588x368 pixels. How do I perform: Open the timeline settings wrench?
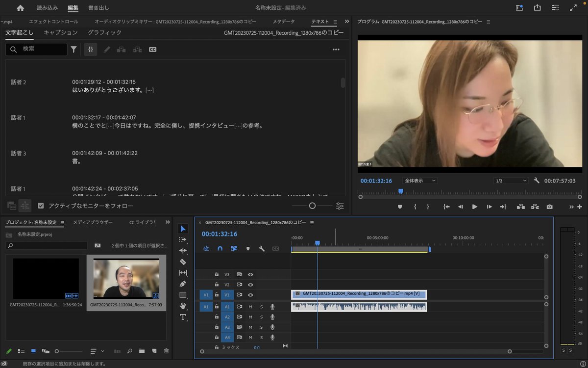[262, 249]
